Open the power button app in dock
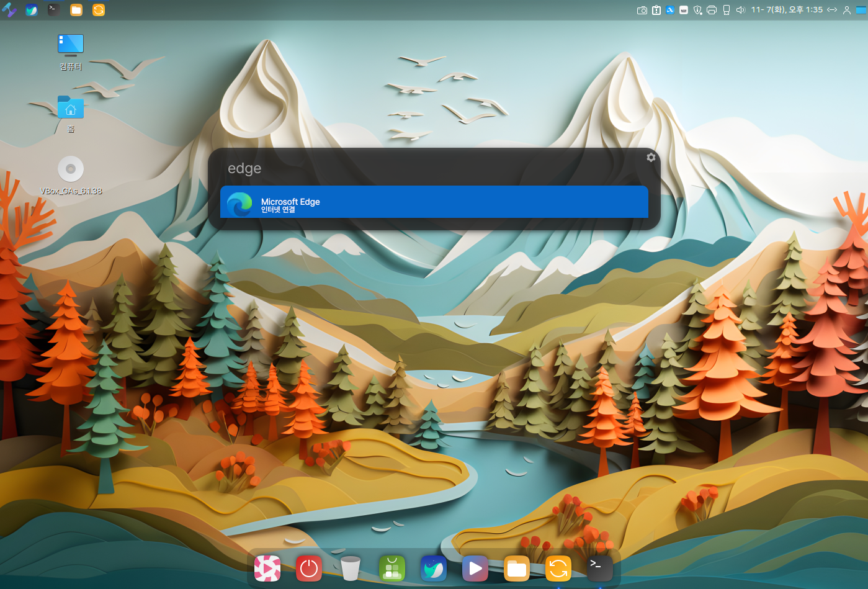Image resolution: width=868 pixels, height=589 pixels. [309, 568]
